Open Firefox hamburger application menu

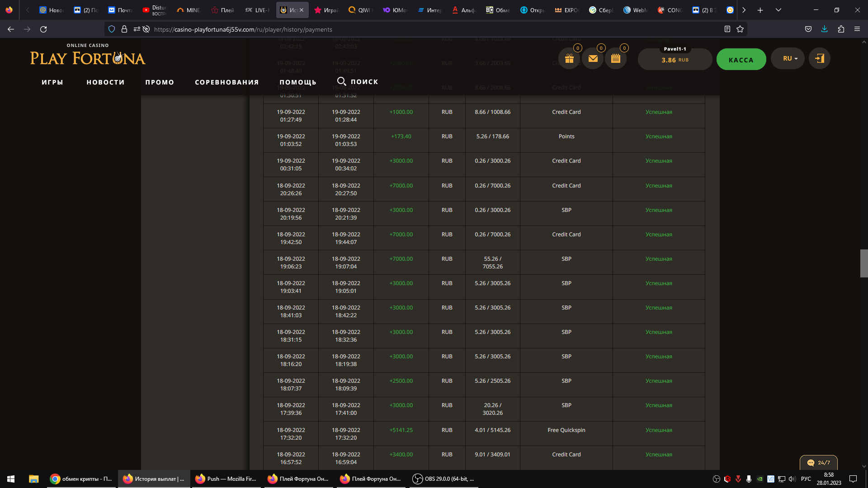tap(857, 29)
